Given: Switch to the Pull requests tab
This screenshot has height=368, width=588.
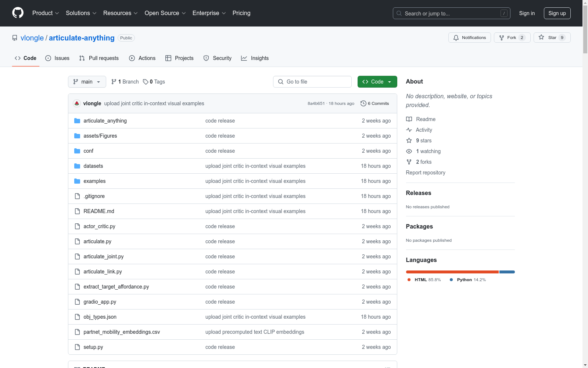Looking at the screenshot, I should tap(99, 58).
